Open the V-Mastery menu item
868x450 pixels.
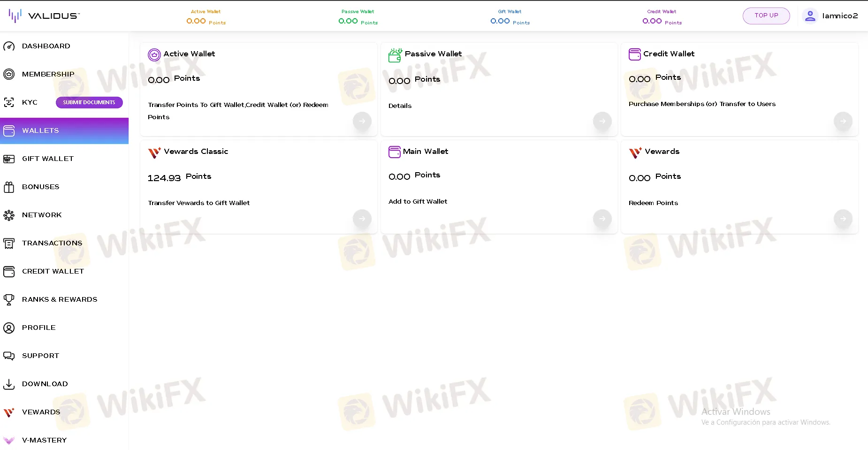[64, 440]
